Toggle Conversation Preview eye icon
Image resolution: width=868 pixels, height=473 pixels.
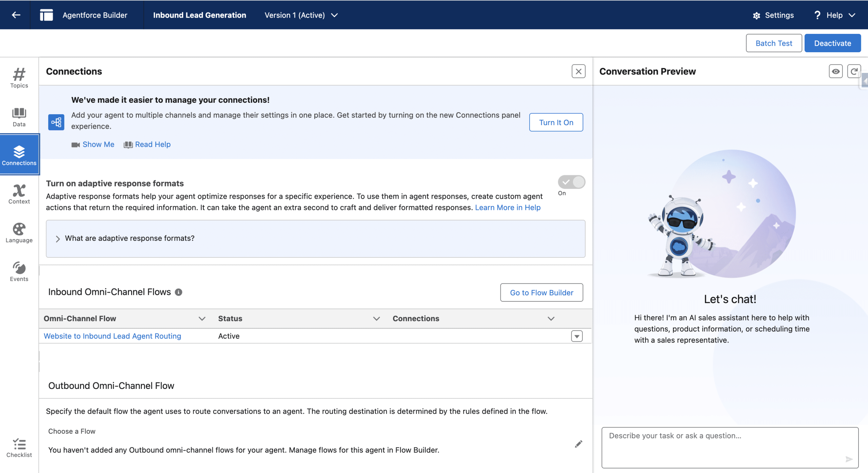point(835,72)
